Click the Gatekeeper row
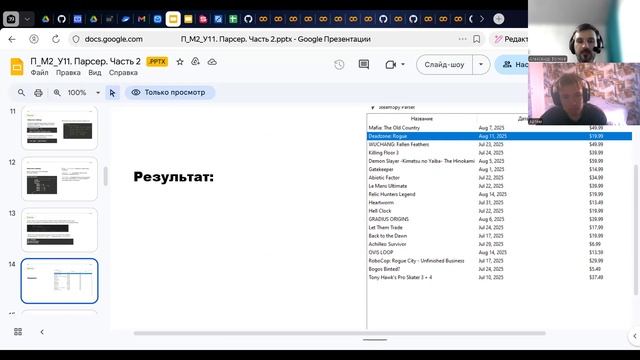The image size is (640, 360). 499,169
